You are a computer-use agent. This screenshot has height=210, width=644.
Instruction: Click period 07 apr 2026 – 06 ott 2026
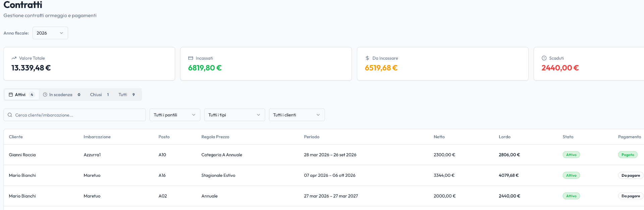tap(330, 175)
